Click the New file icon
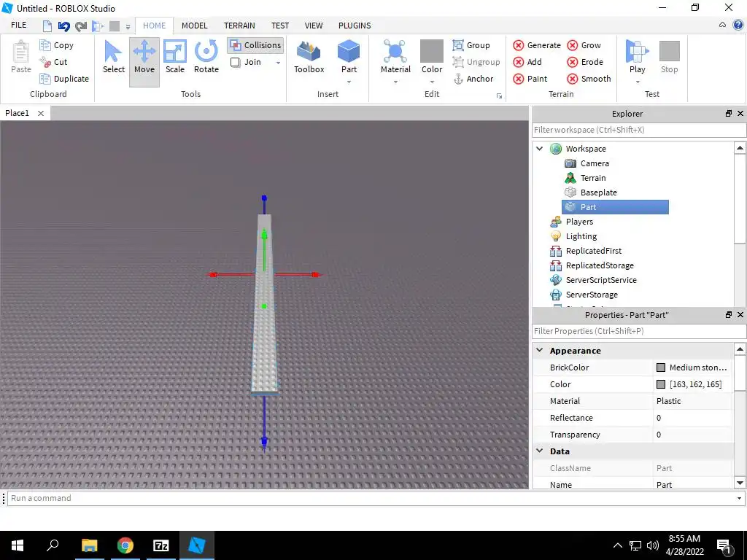747x560 pixels. tap(47, 26)
